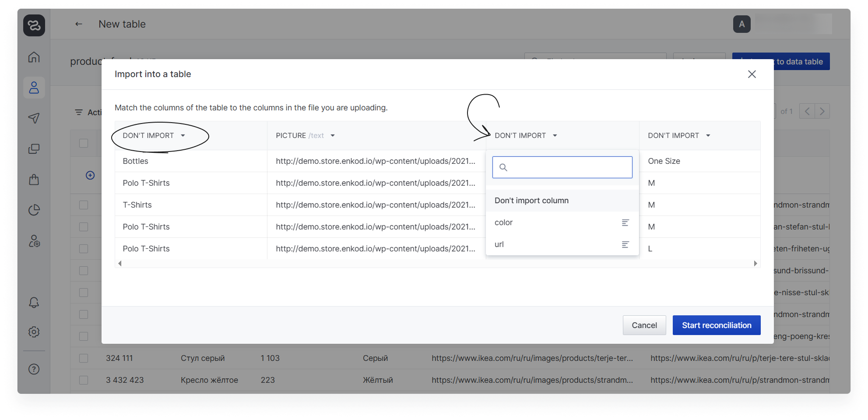Viewport: 868px width, 420px height.
Task: Expand the last DON'T IMPORT dropdown above One Size
Action: click(x=679, y=136)
